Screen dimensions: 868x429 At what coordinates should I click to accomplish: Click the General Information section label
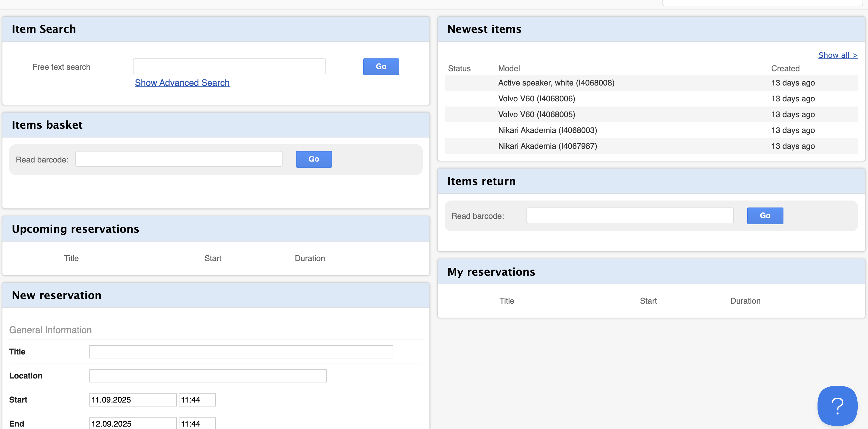point(50,330)
